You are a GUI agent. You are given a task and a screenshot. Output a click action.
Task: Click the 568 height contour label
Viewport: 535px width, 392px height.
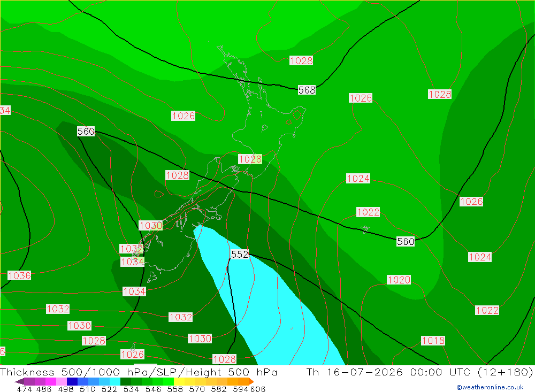click(307, 90)
